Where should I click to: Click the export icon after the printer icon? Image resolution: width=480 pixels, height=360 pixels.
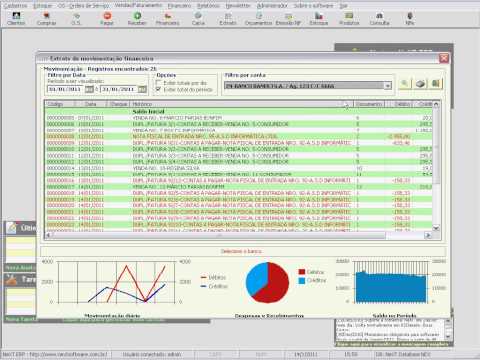pos(436,83)
